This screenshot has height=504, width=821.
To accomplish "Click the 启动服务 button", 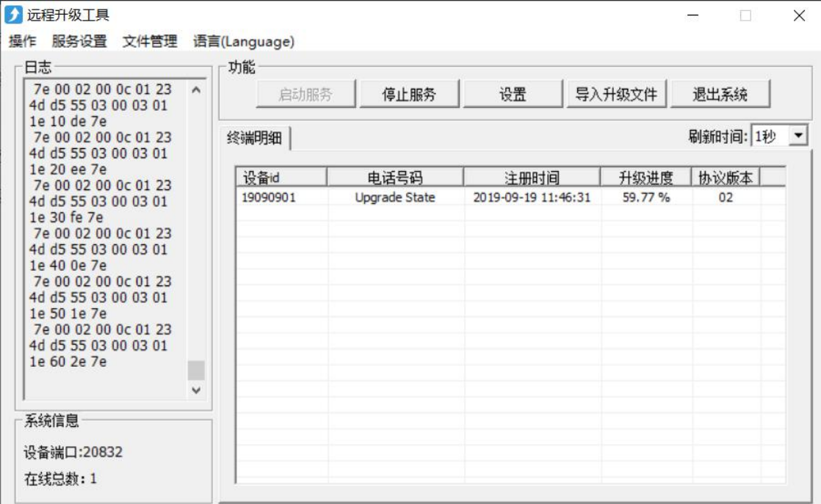I will pos(307,93).
